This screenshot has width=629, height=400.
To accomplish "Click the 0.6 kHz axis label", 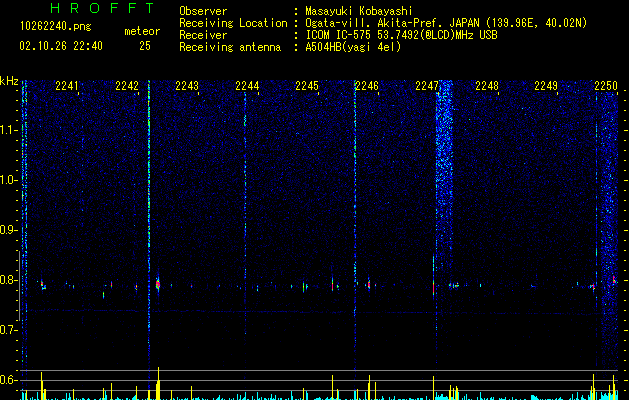I will (x=8, y=380).
